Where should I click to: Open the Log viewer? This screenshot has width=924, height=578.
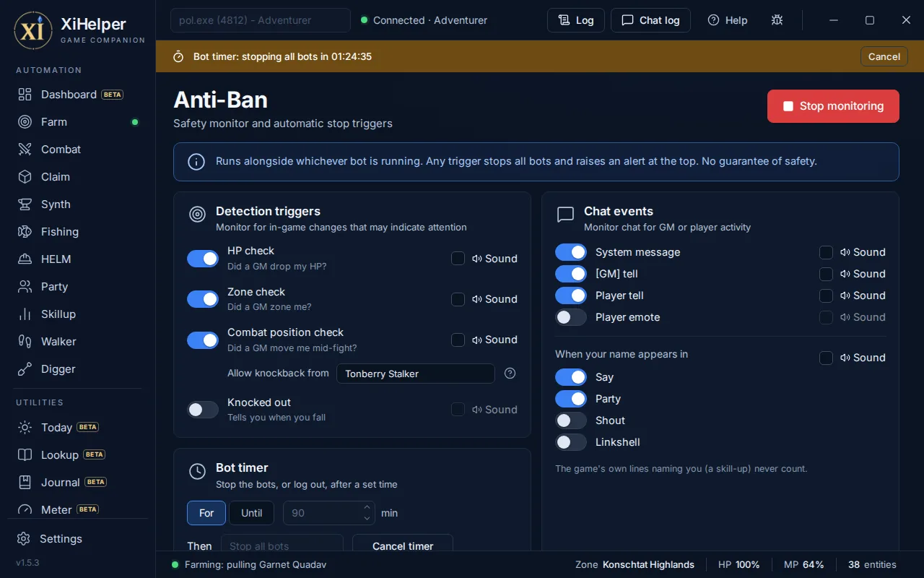575,20
